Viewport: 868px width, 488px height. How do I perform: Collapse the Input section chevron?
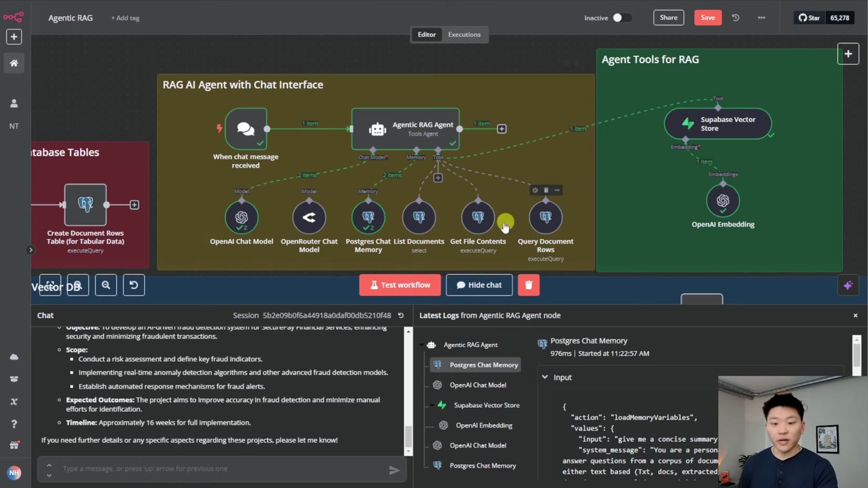tap(544, 377)
